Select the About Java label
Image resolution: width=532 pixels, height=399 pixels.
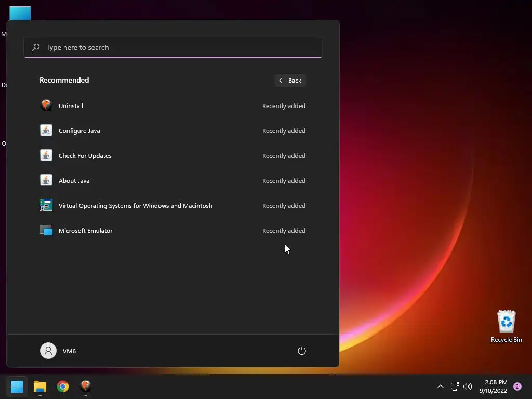point(74,180)
